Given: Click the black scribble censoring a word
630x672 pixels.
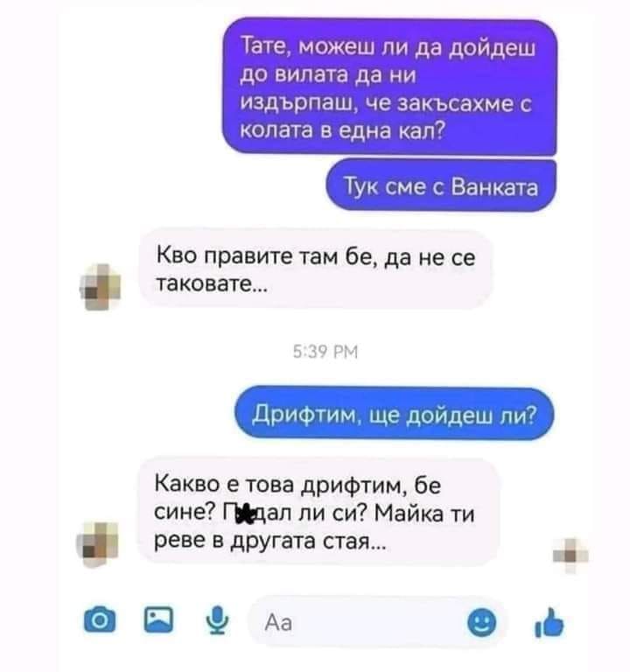Looking at the screenshot, I should 245,513.
